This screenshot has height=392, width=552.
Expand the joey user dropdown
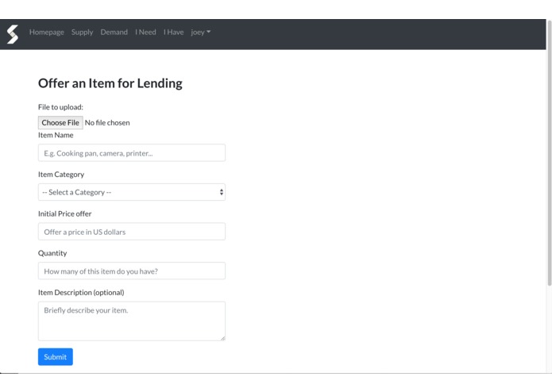(201, 32)
